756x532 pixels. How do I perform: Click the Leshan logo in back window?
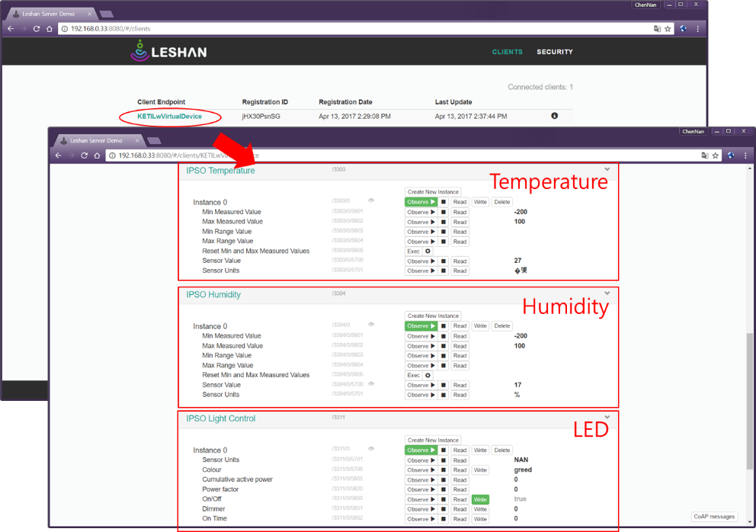[x=168, y=52]
